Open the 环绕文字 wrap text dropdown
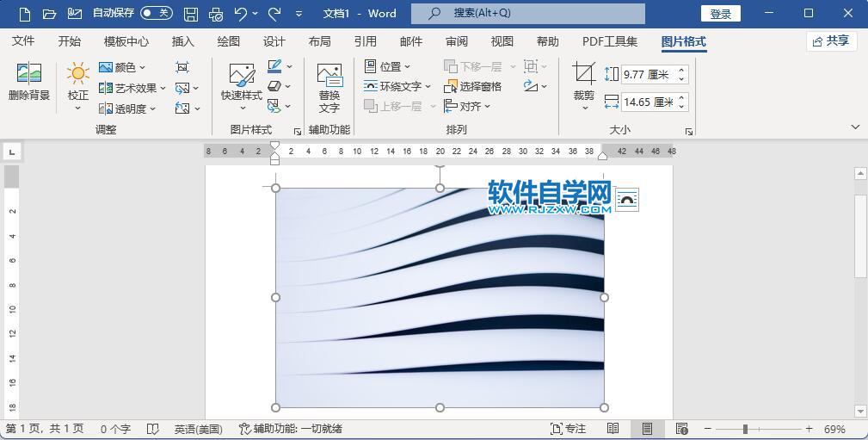868x440 pixels. (397, 86)
